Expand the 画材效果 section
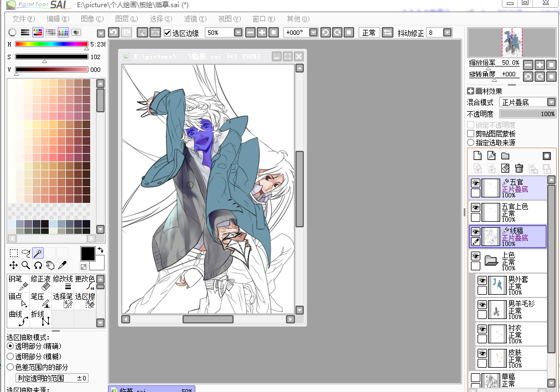This screenshot has height=392, width=560. [471, 91]
